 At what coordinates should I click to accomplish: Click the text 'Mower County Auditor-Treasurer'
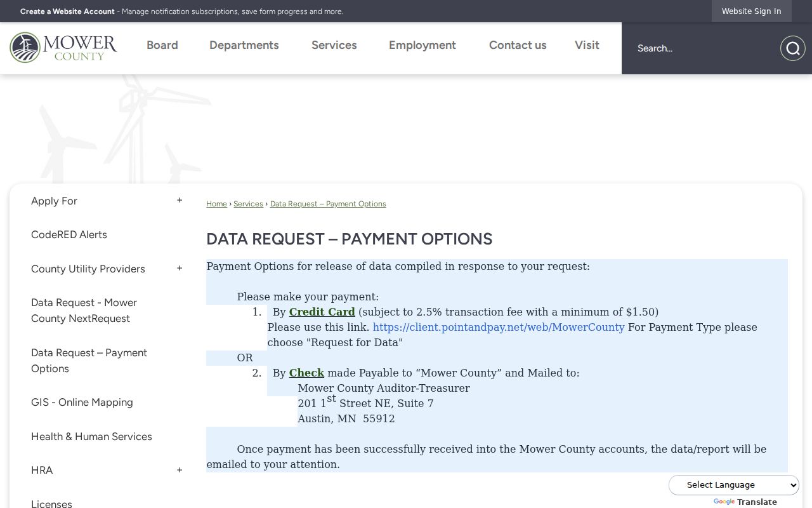[x=384, y=388]
